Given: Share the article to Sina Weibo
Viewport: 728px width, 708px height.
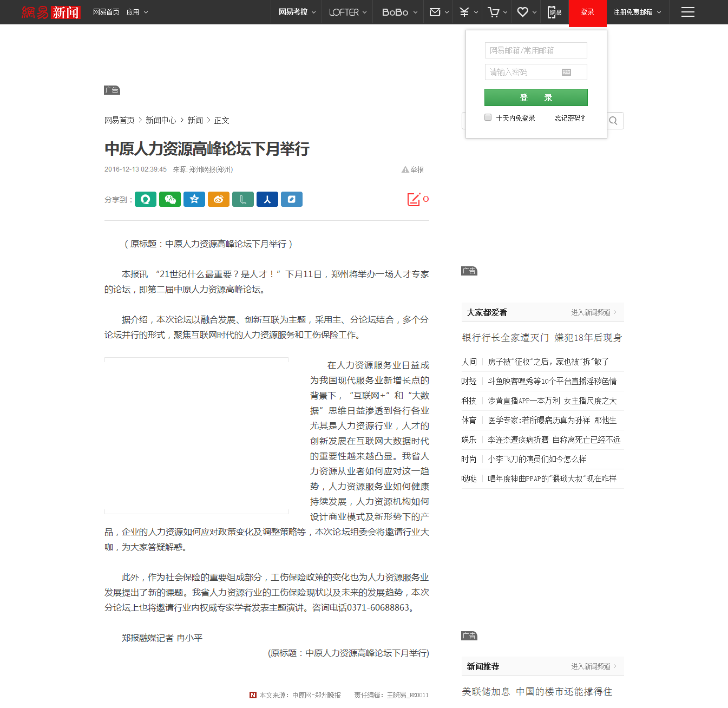Looking at the screenshot, I should pos(219,199).
